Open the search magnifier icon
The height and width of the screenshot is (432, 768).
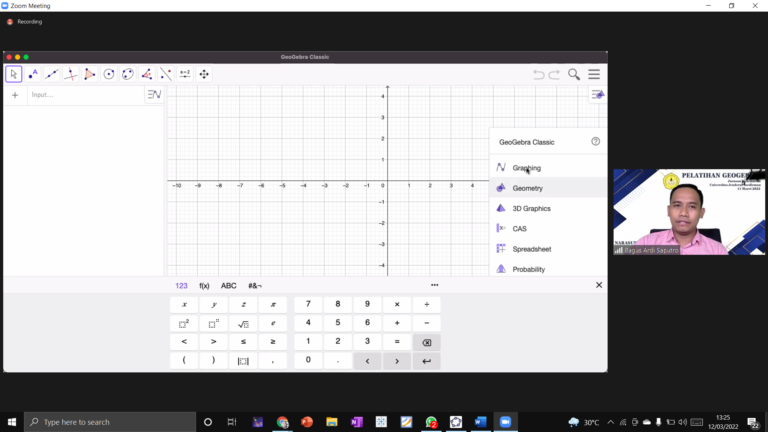click(574, 74)
